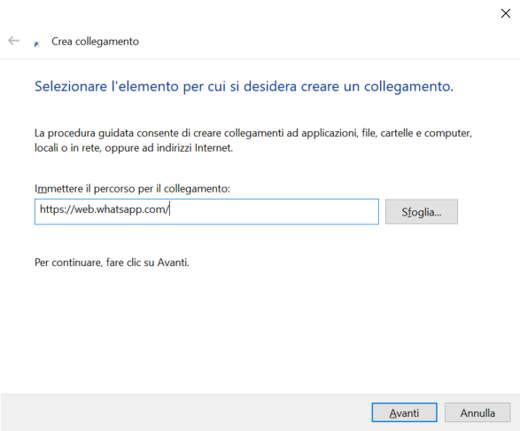Click the word collegamento ending the blue heading
The height and width of the screenshot is (431, 520).
point(408,86)
